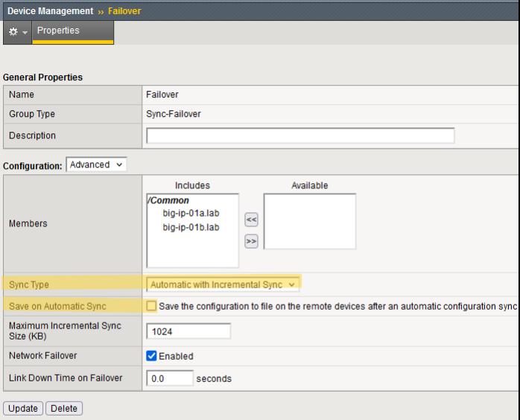The image size is (520, 420).
Task: Click the Device Management breadcrumb
Action: (x=50, y=11)
